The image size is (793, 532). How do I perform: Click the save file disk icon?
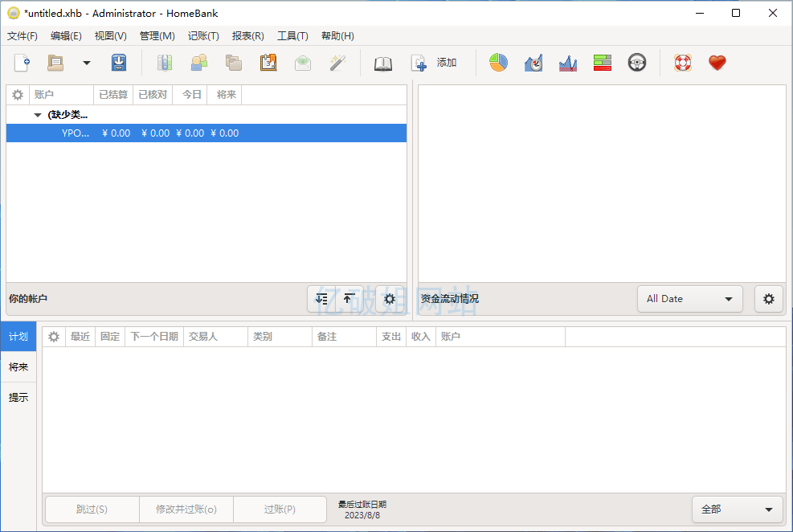pos(119,63)
